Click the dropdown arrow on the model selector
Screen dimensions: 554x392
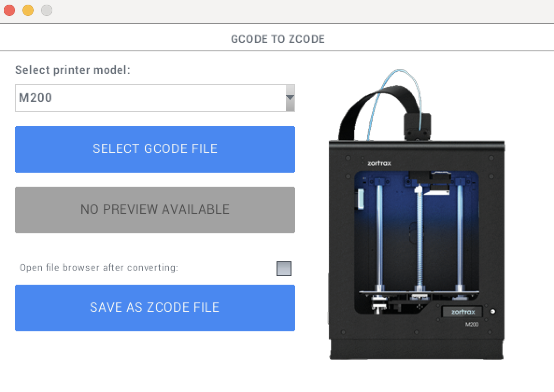click(290, 98)
